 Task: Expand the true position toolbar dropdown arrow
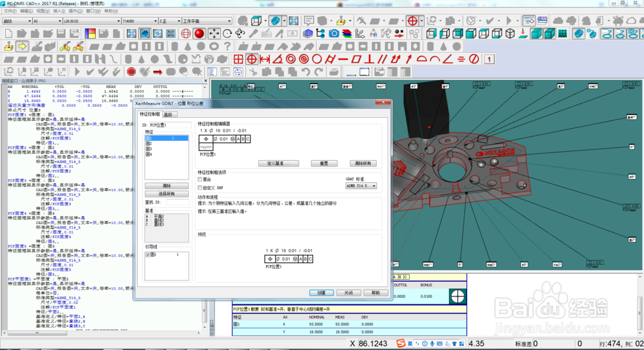coord(422,21)
